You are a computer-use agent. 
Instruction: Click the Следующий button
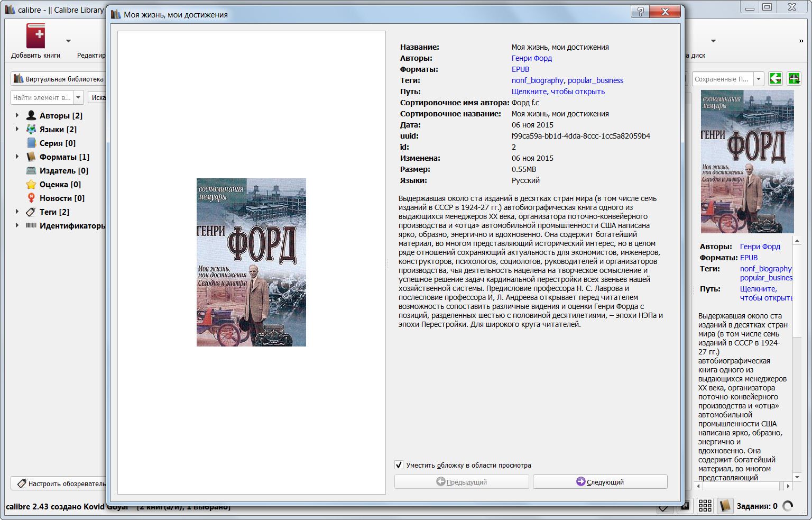pos(600,481)
